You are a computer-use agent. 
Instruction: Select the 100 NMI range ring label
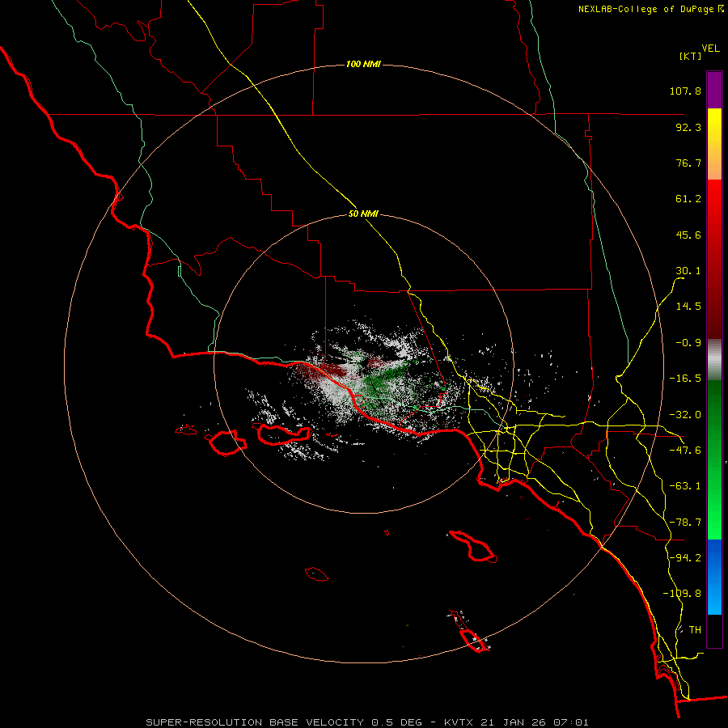tap(363, 64)
